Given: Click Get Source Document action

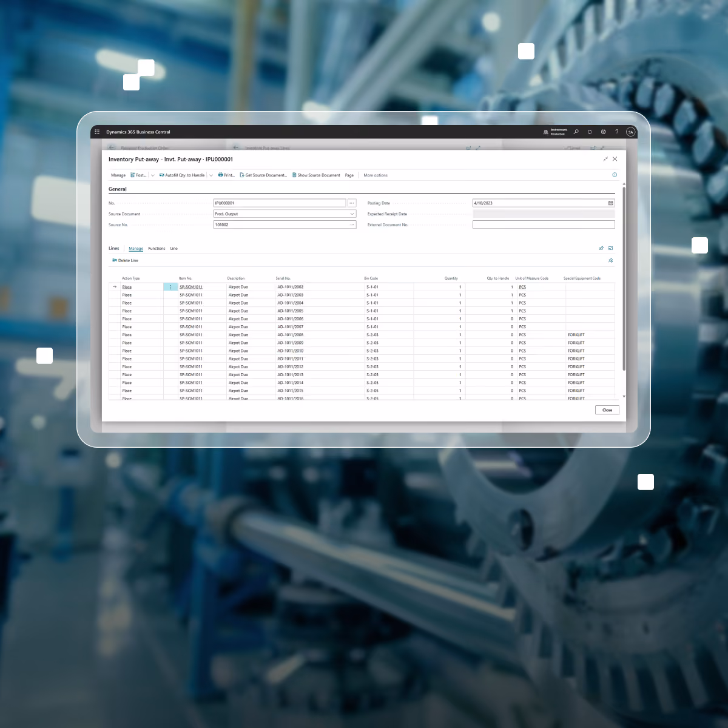Looking at the screenshot, I should pyautogui.click(x=263, y=175).
